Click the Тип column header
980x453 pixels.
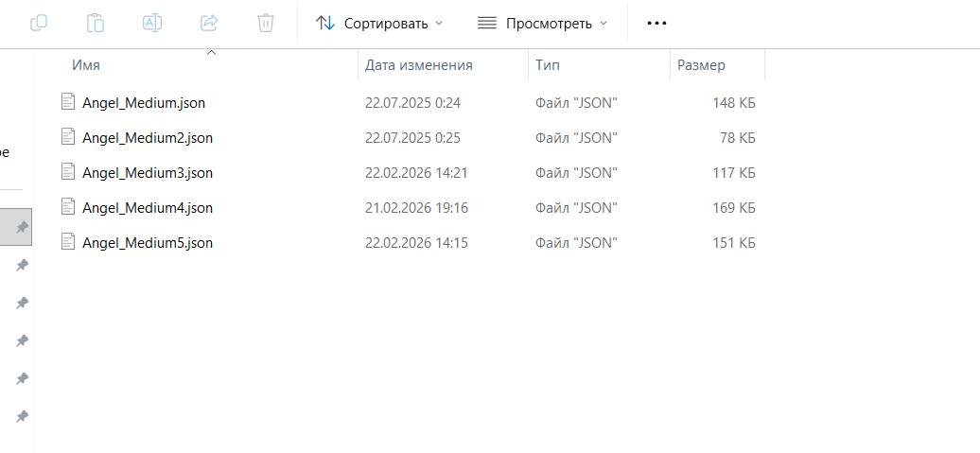click(x=548, y=65)
